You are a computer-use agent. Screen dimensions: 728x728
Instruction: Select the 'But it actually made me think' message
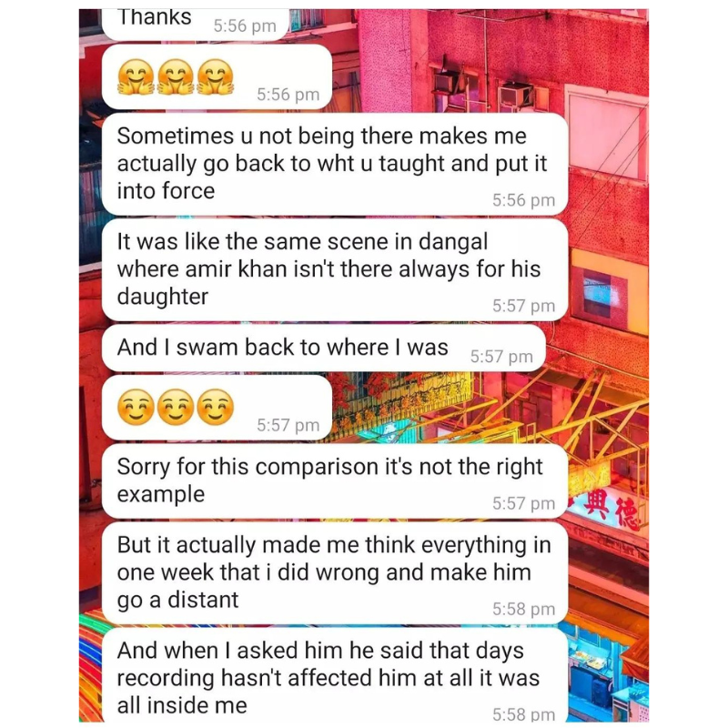(x=335, y=574)
